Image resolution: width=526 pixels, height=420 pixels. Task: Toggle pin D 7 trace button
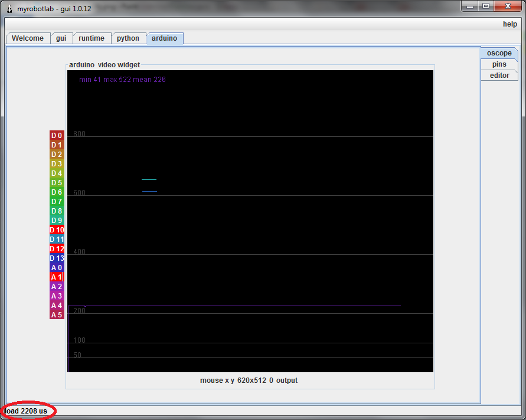[x=57, y=202]
